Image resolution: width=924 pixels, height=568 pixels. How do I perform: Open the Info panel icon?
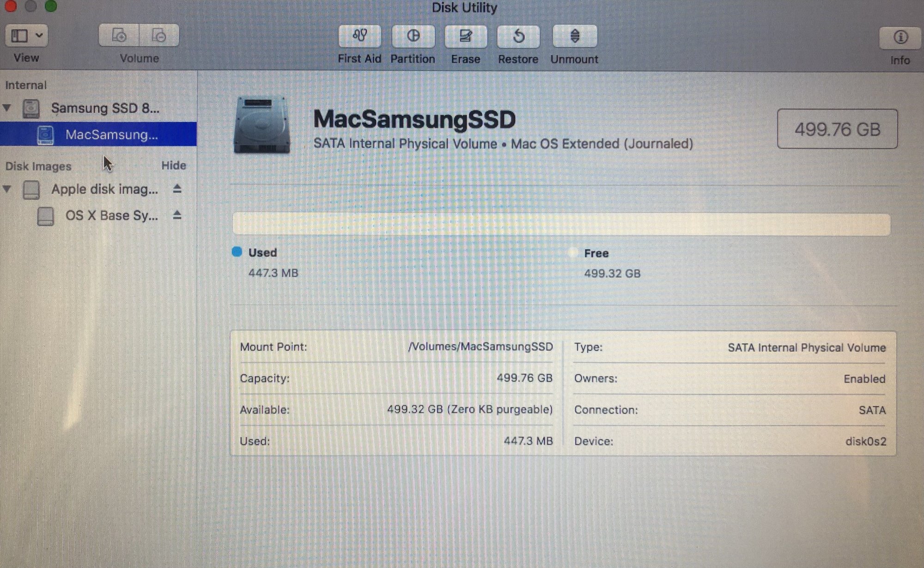[900, 37]
